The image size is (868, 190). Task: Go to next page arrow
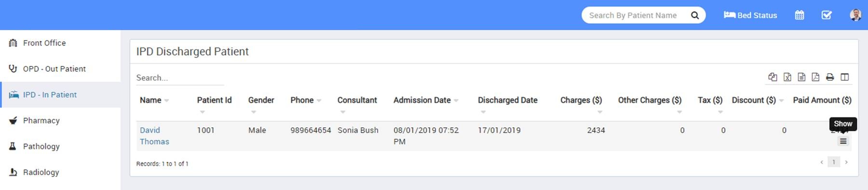pyautogui.click(x=846, y=162)
